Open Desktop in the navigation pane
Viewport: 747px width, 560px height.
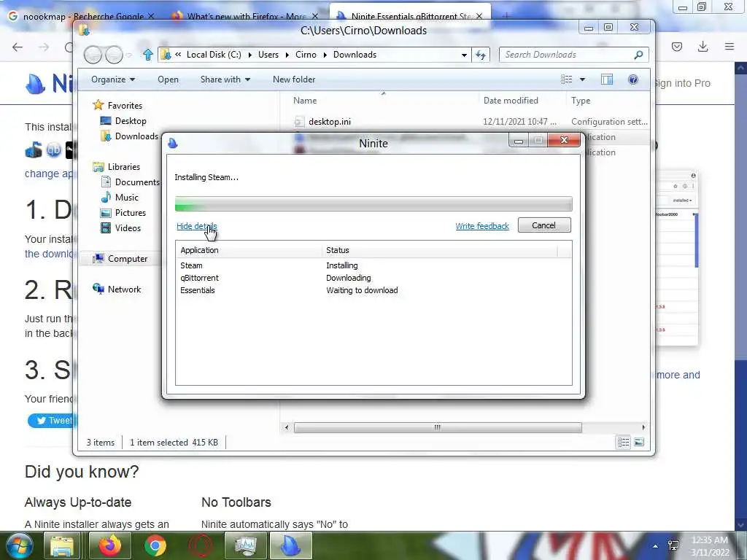131,121
